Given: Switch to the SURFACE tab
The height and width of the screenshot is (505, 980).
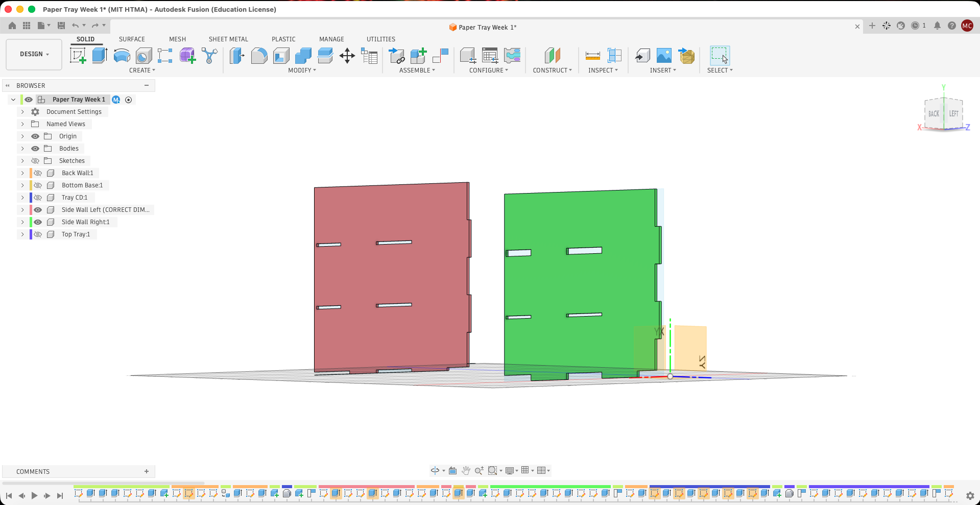Looking at the screenshot, I should point(132,39).
